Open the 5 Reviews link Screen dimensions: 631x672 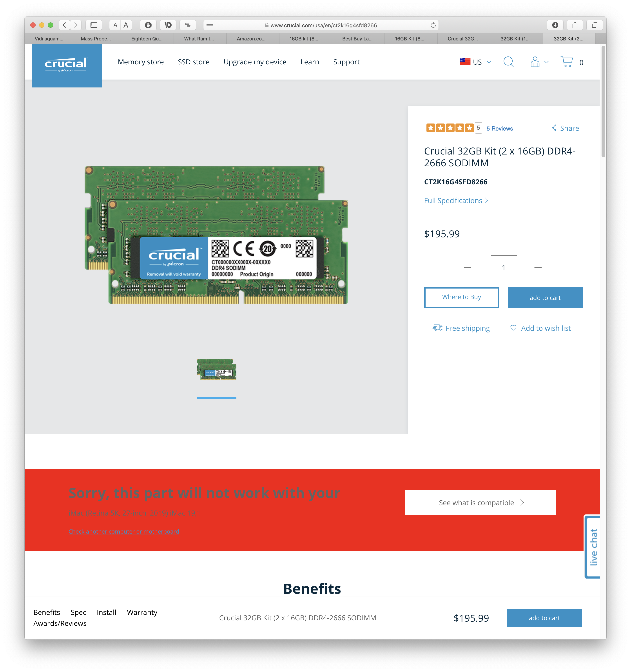500,129
